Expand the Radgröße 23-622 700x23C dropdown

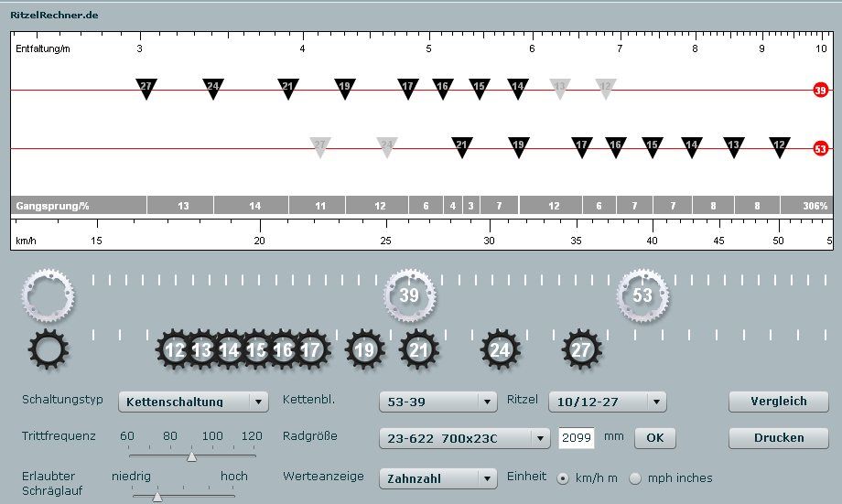click(x=464, y=438)
